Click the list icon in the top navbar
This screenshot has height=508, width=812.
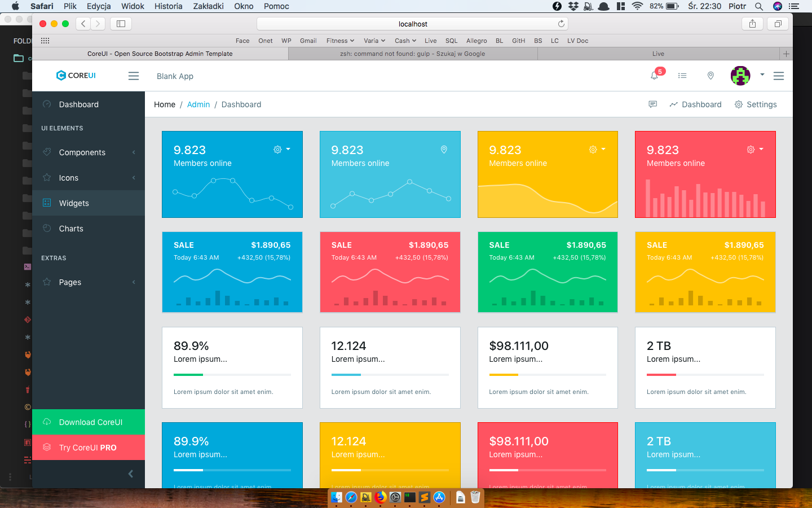[x=682, y=76]
